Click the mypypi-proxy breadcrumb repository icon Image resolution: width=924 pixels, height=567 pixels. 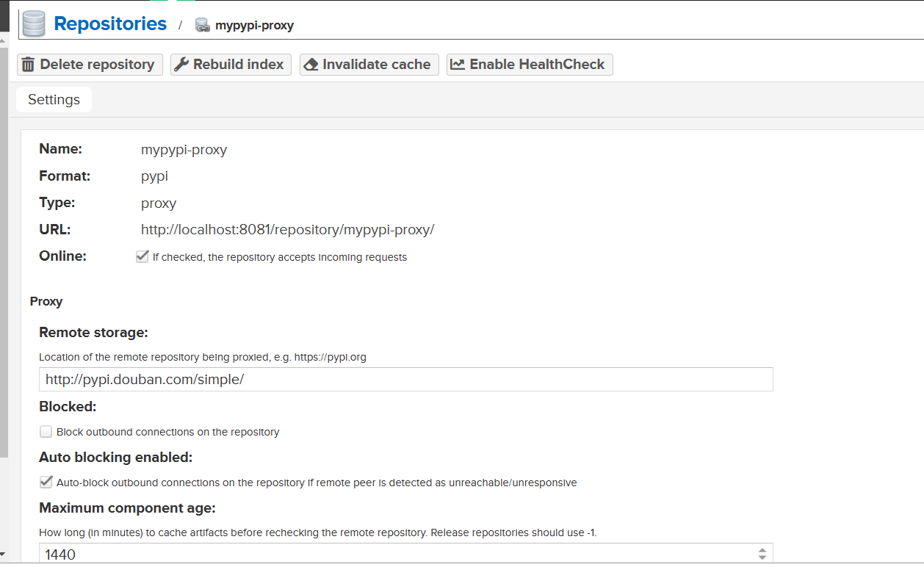203,26
